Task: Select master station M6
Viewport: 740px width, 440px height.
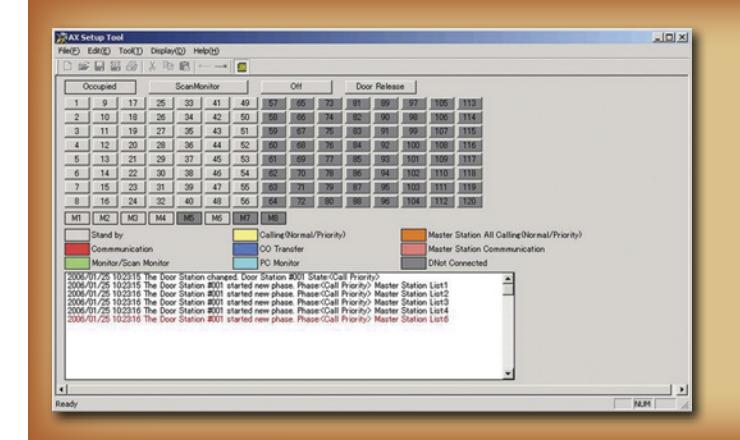Action: tap(217, 218)
